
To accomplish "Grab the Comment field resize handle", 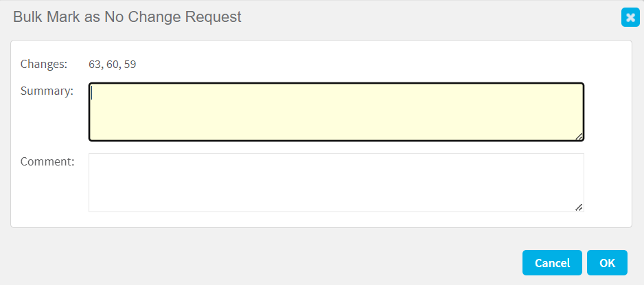I will tap(579, 207).
